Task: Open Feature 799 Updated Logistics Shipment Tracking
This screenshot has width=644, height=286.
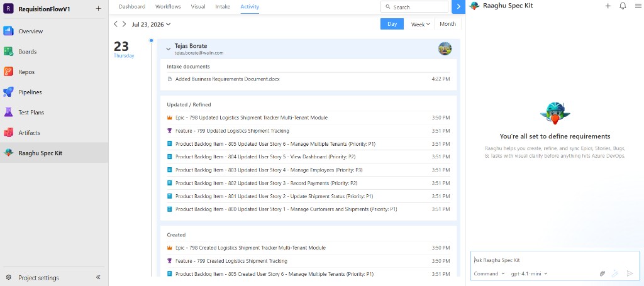Action: [308, 131]
